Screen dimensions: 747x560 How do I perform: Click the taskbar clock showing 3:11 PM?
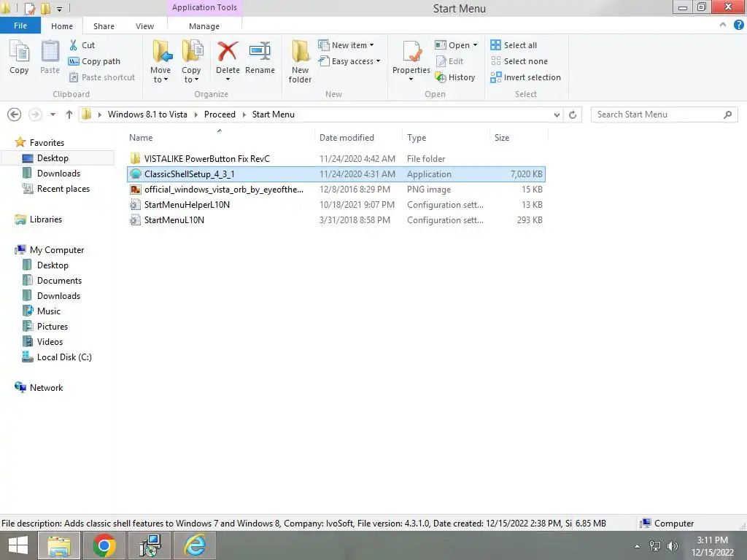(712, 546)
